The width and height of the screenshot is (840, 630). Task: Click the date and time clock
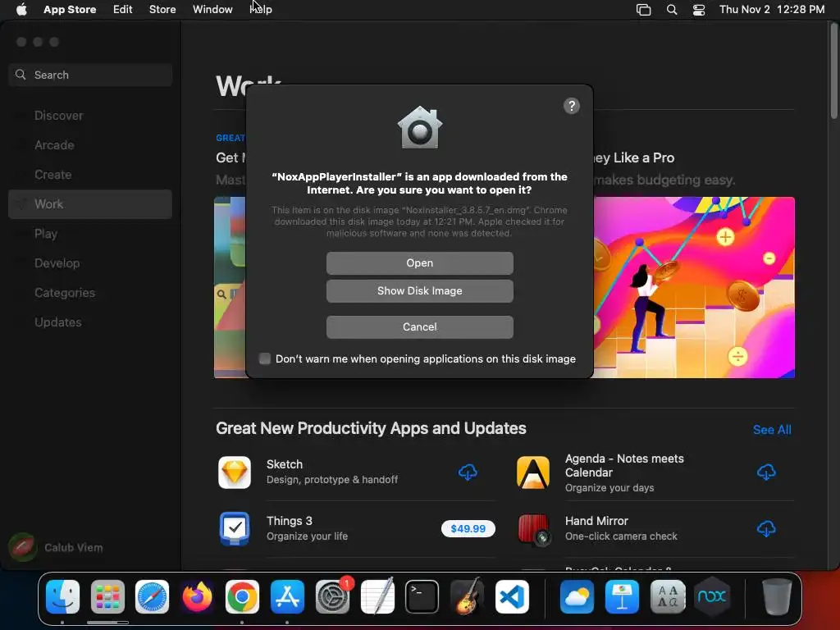tap(772, 9)
